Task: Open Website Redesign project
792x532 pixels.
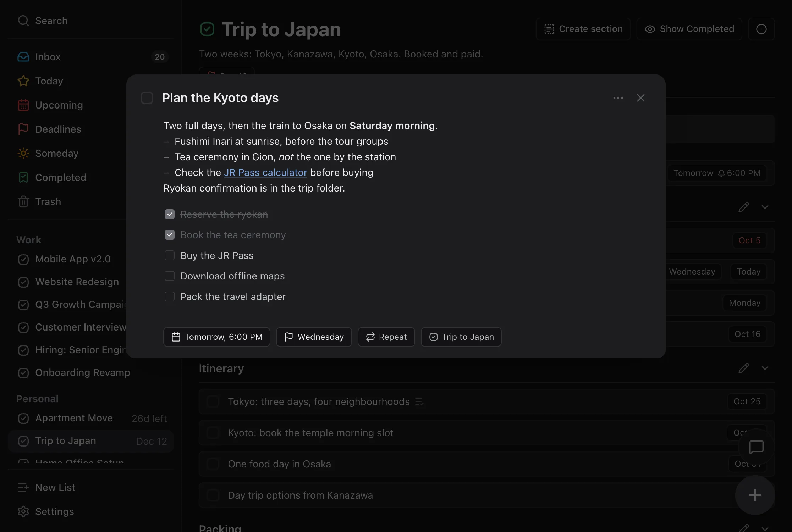Action: (90, 282)
